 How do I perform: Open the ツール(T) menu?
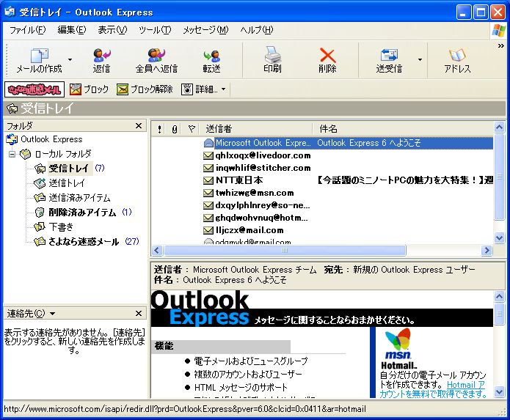click(x=155, y=30)
